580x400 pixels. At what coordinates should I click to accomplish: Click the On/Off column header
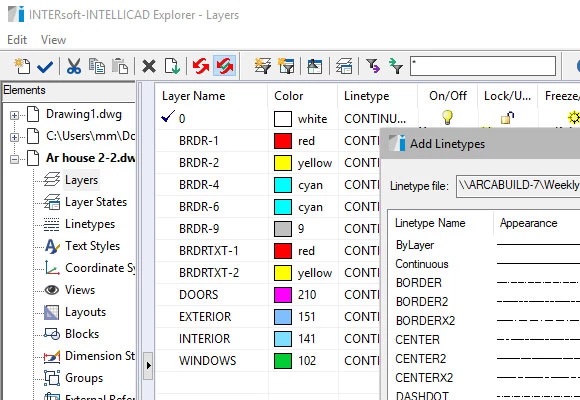[x=448, y=96]
